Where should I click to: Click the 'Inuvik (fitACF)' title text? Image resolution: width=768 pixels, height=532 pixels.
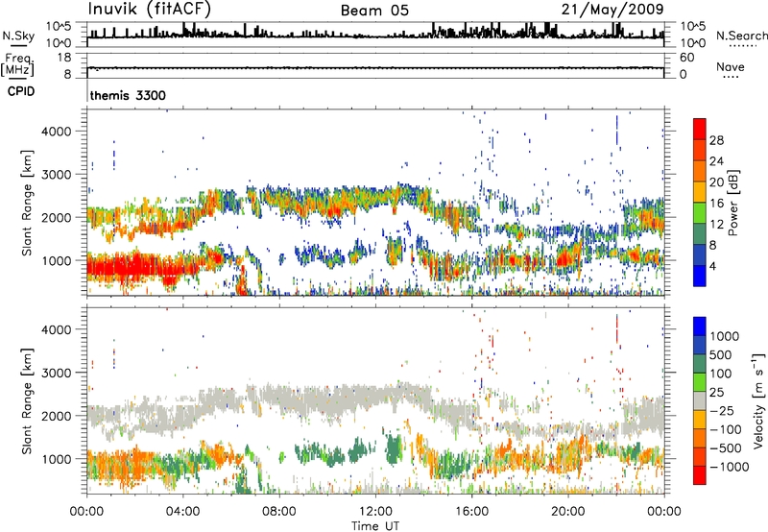tap(150, 10)
